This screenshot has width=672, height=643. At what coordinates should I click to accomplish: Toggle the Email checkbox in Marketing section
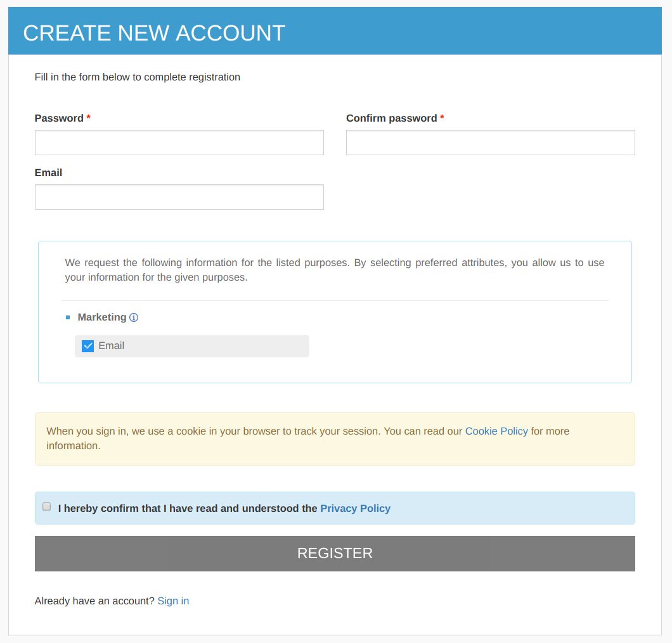pos(87,346)
